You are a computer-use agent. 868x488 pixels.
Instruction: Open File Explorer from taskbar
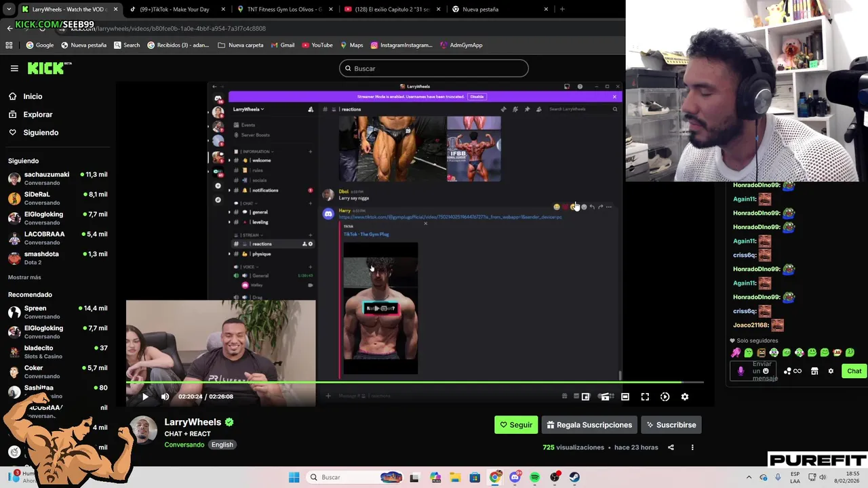tap(455, 477)
